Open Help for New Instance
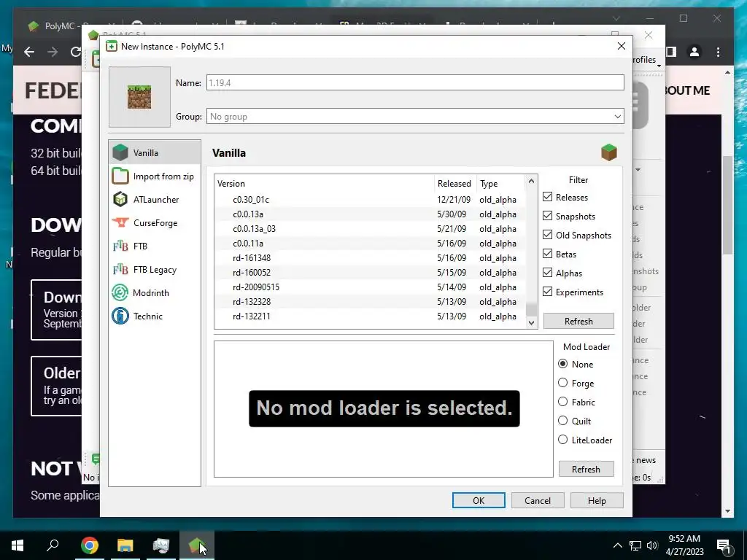747x560 pixels. coord(597,500)
